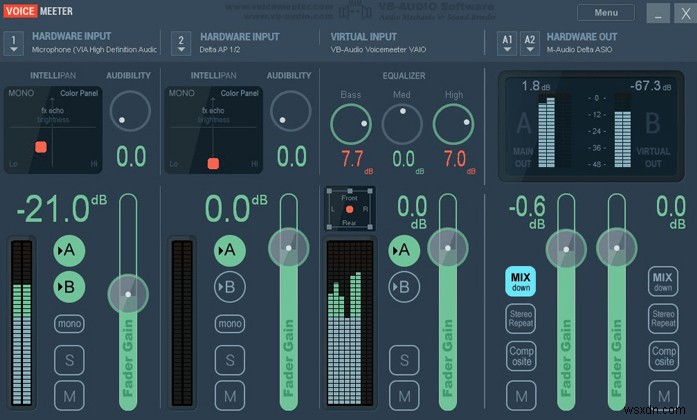Disable Mix down on Main Out A

click(x=521, y=281)
